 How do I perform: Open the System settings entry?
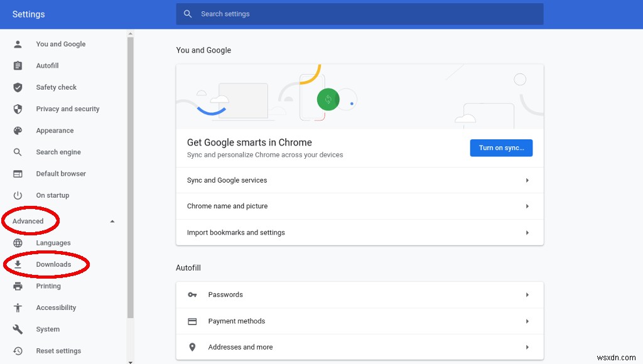(47, 329)
